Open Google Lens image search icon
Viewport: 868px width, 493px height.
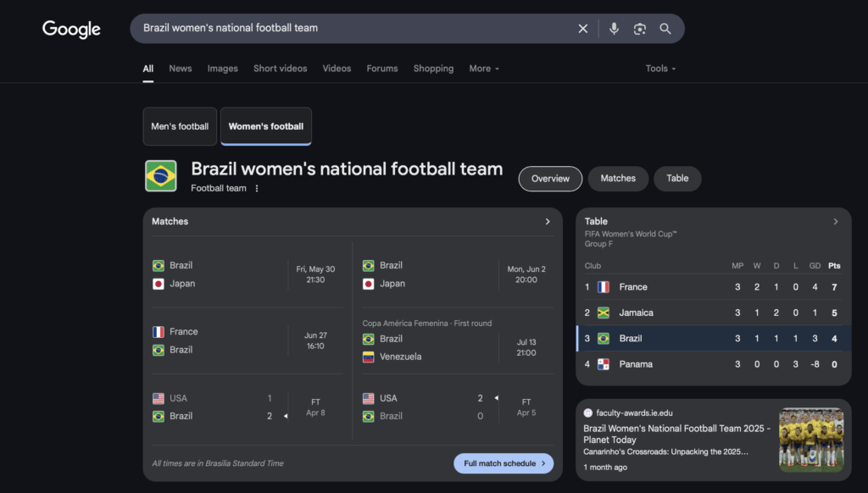pyautogui.click(x=639, y=29)
